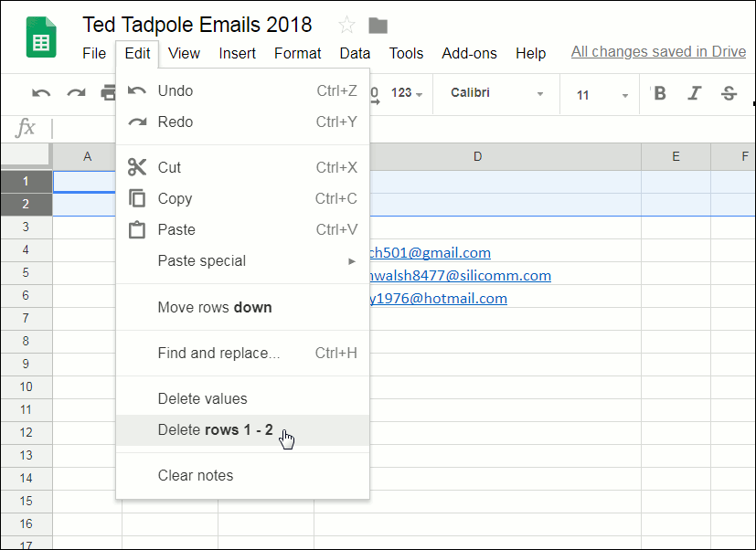Image resolution: width=756 pixels, height=550 pixels.
Task: Open the All changes saved in Drive link
Action: [x=657, y=51]
